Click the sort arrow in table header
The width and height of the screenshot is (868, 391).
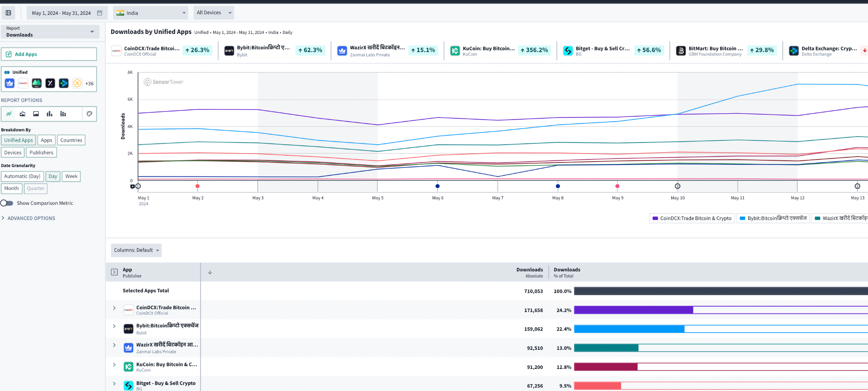click(210, 272)
